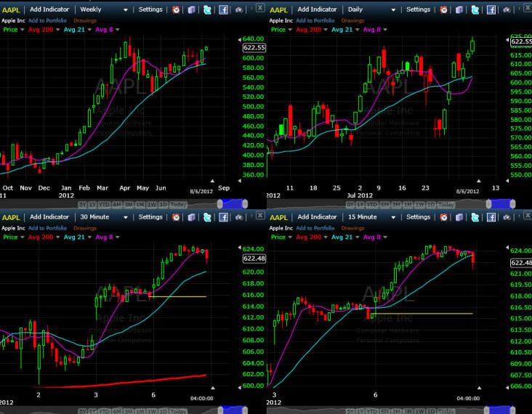Click 30 Minute chart price tag 622.48
The height and width of the screenshot is (414, 532).
[x=254, y=259]
